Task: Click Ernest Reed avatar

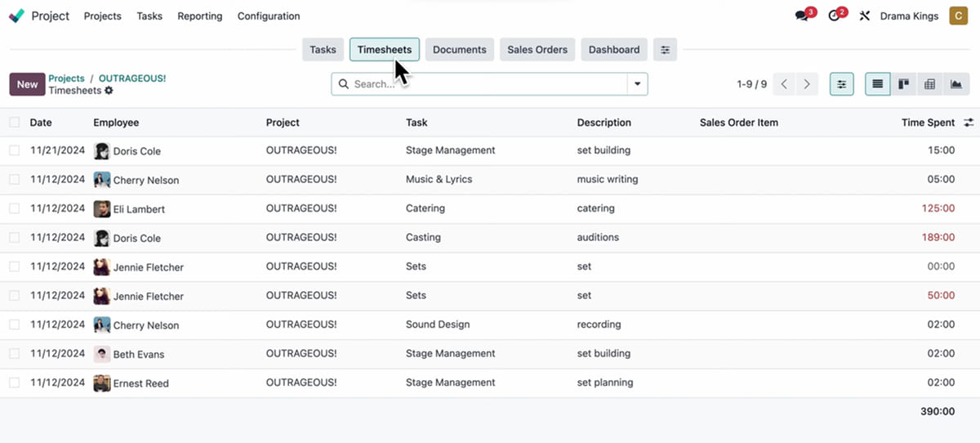Action: tap(101, 383)
